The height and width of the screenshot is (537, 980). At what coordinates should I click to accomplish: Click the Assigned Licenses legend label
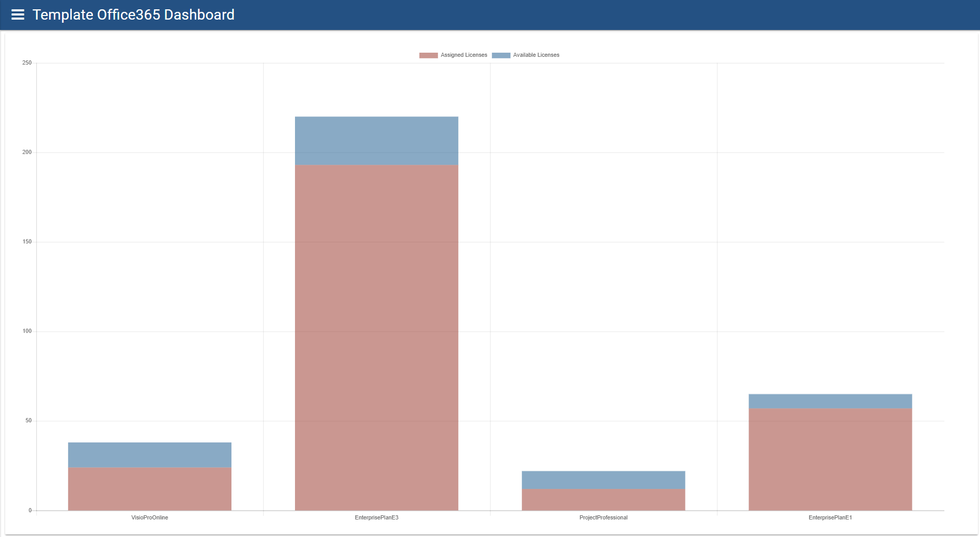point(464,55)
